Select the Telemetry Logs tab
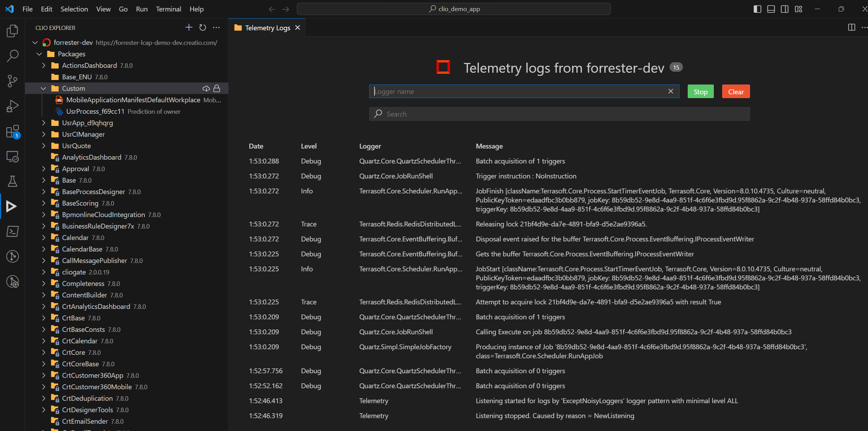Viewport: 868px width, 431px height. click(267, 28)
